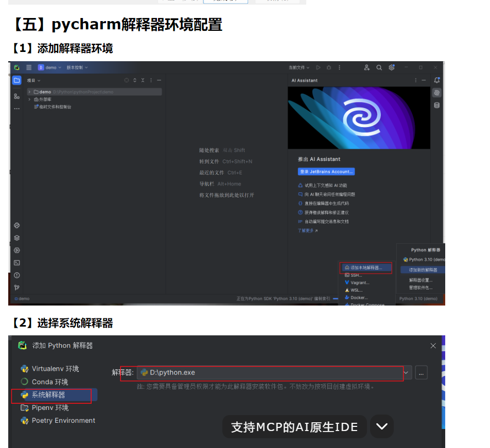Open the Structure tool window icon
This screenshot has width=490, height=448.
pos(17,97)
